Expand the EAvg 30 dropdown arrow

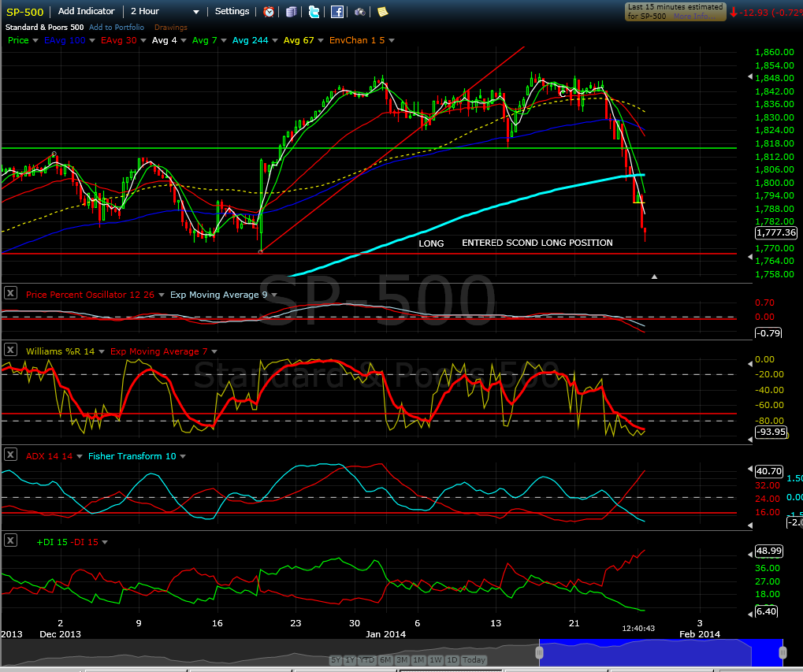click(143, 40)
